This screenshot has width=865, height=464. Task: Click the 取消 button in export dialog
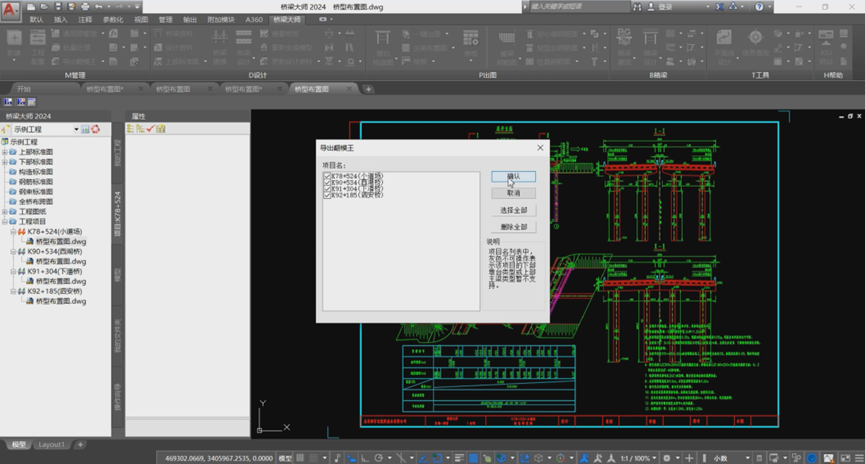click(513, 193)
